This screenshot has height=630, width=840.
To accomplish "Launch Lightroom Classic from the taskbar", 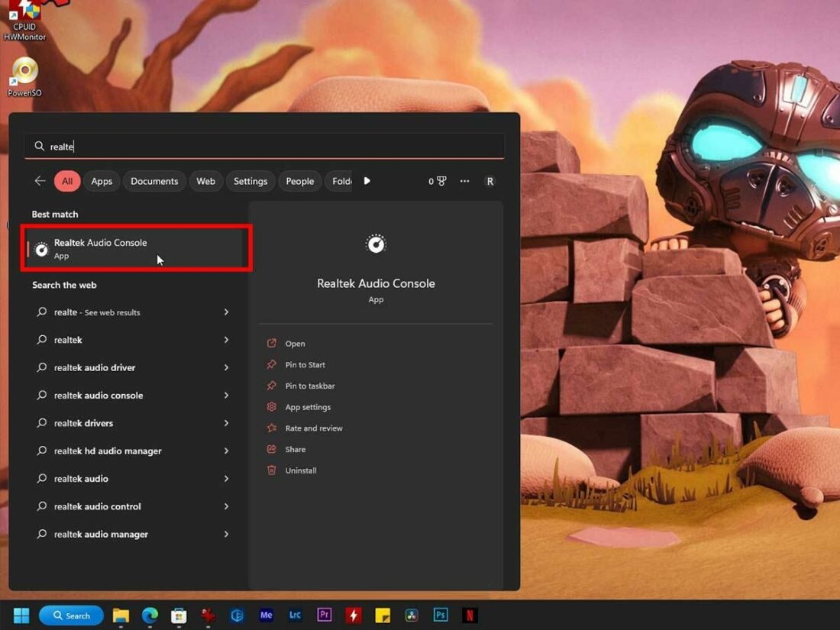I will [x=296, y=615].
